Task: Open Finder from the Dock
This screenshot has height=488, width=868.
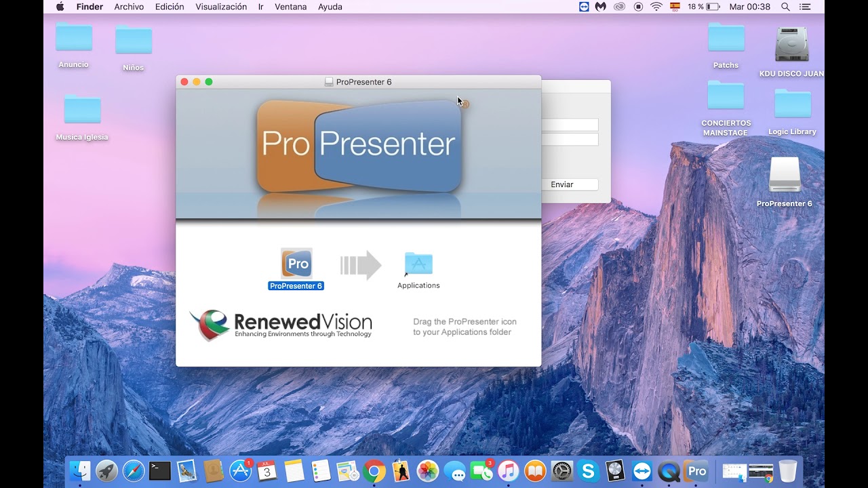Action: pyautogui.click(x=80, y=470)
